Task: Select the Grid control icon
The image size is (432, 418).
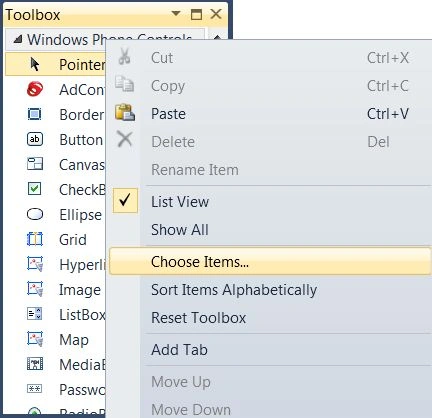Action: coord(35,239)
